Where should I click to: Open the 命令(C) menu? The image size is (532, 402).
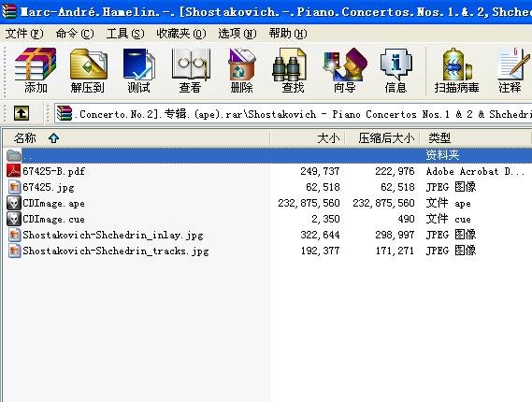click(x=75, y=34)
